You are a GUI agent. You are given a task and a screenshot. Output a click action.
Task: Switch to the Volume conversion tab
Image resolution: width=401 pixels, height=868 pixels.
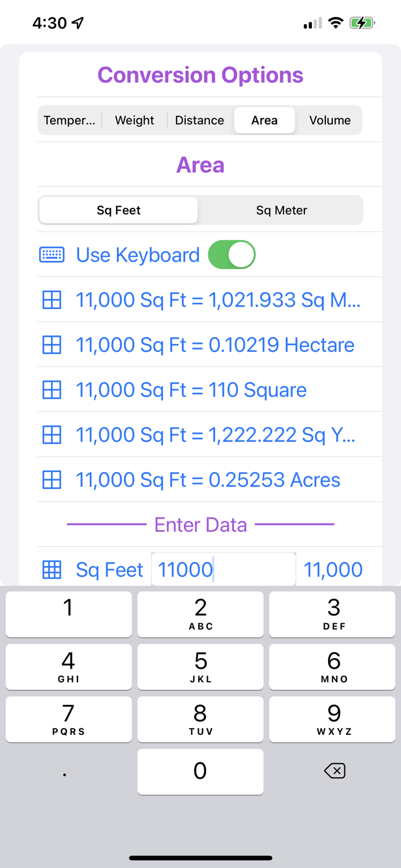tap(330, 120)
